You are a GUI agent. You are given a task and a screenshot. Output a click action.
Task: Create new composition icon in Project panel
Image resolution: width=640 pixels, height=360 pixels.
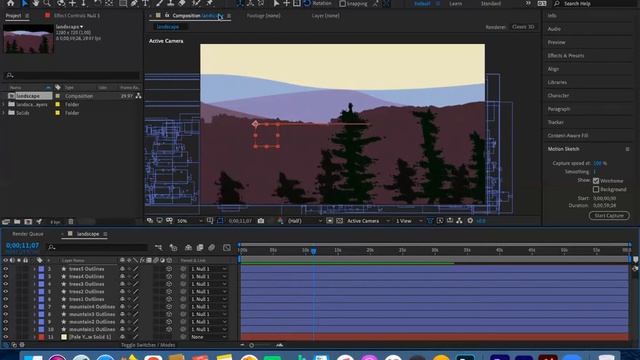tap(28, 222)
